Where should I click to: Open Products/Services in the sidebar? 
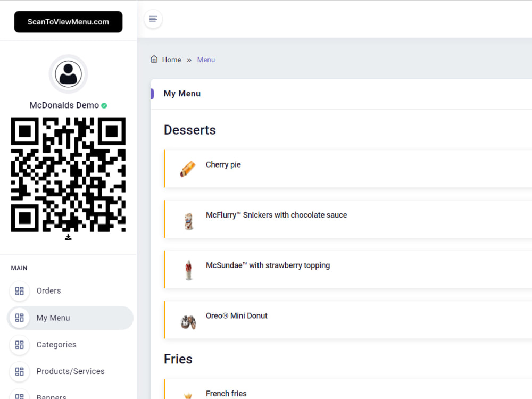point(70,371)
